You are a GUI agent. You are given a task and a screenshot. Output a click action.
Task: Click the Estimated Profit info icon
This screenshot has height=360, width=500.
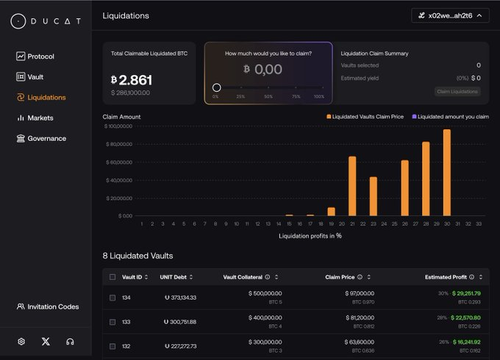pyautogui.click(x=472, y=277)
